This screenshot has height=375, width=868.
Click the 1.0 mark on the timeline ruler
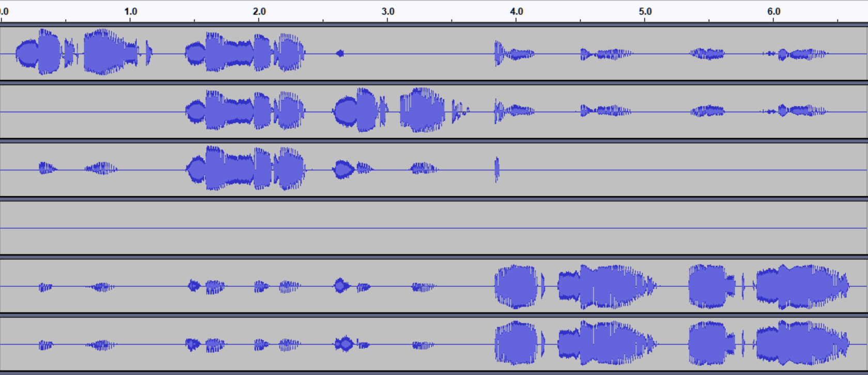[x=131, y=11]
